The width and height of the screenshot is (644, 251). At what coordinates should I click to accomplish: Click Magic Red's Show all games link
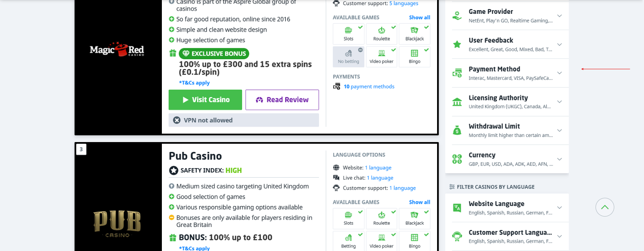coord(419,18)
